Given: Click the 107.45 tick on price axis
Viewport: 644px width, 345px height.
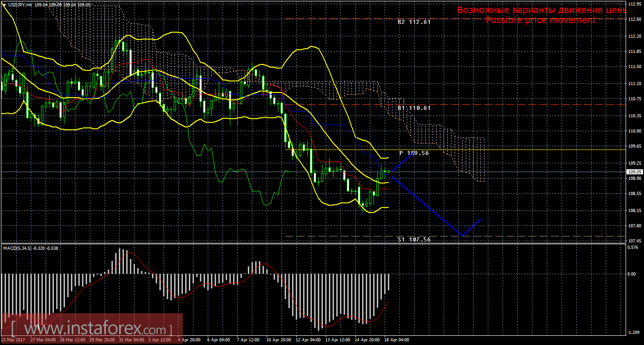Looking at the screenshot, I should [x=634, y=241].
